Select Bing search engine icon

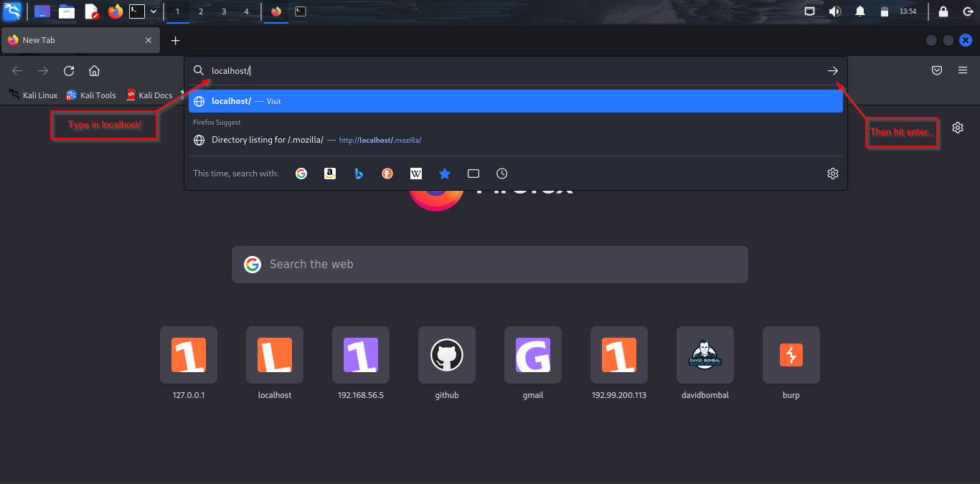click(358, 173)
